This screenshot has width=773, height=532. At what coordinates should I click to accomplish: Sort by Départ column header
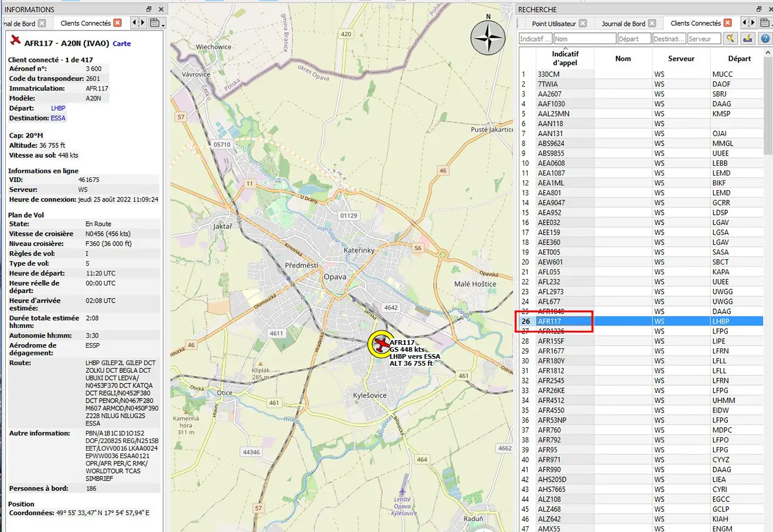[x=739, y=59]
